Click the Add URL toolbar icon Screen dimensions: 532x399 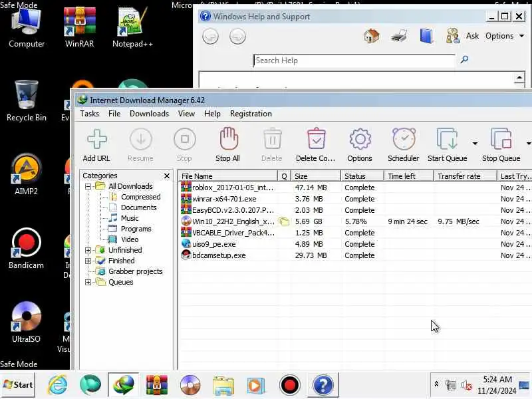click(96, 139)
